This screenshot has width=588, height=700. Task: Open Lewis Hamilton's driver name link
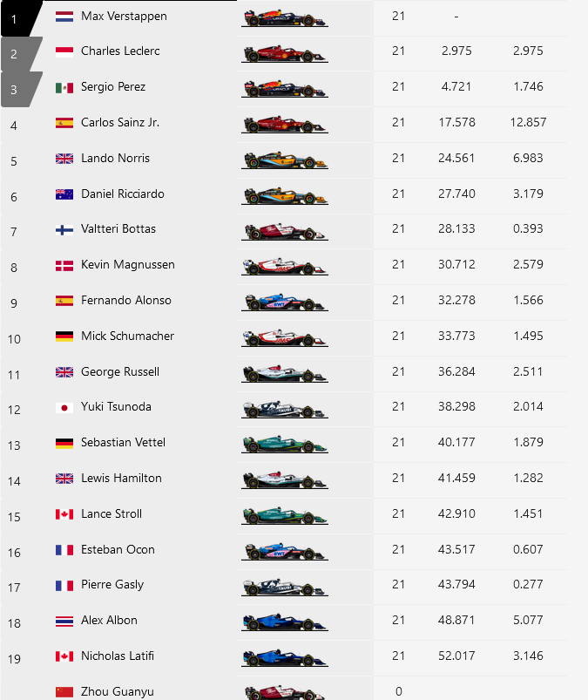(121, 478)
